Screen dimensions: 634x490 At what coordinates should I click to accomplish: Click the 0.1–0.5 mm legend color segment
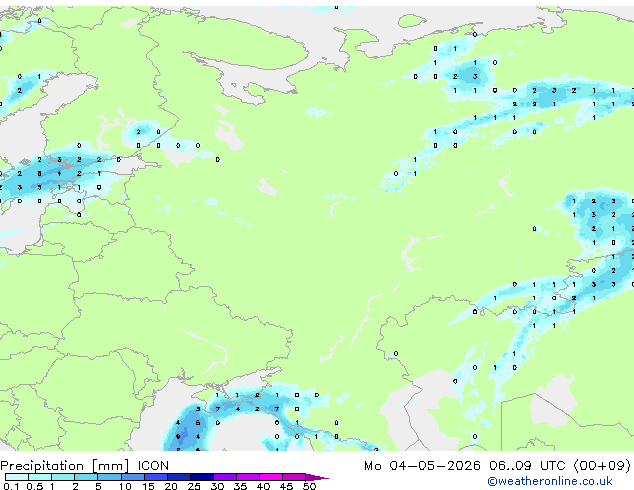17,477
